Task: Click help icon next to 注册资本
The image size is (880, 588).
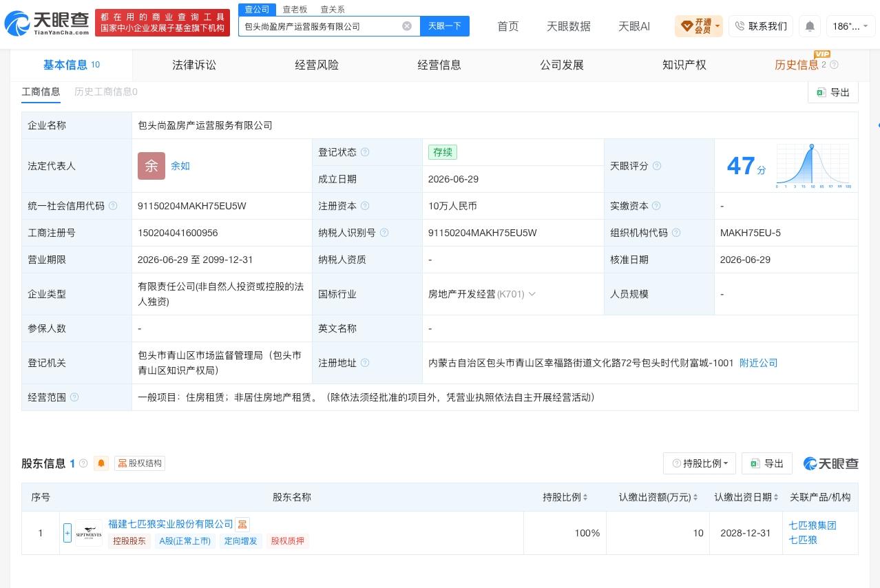Action: point(365,206)
